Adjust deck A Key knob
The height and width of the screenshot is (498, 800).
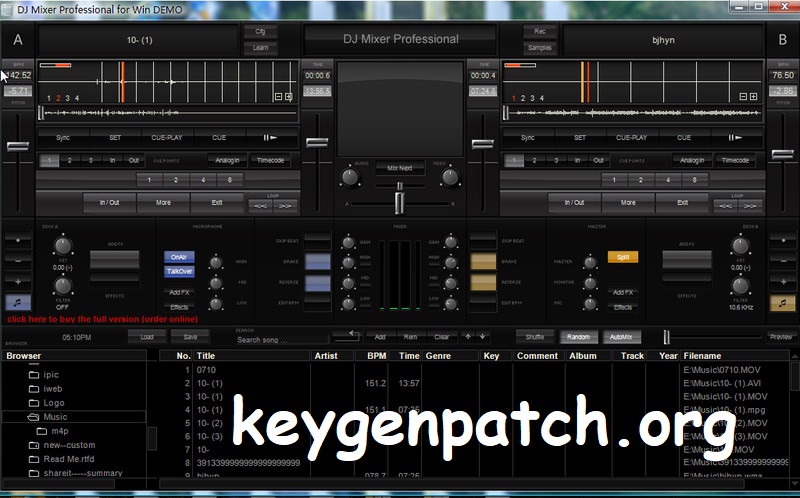click(x=63, y=246)
